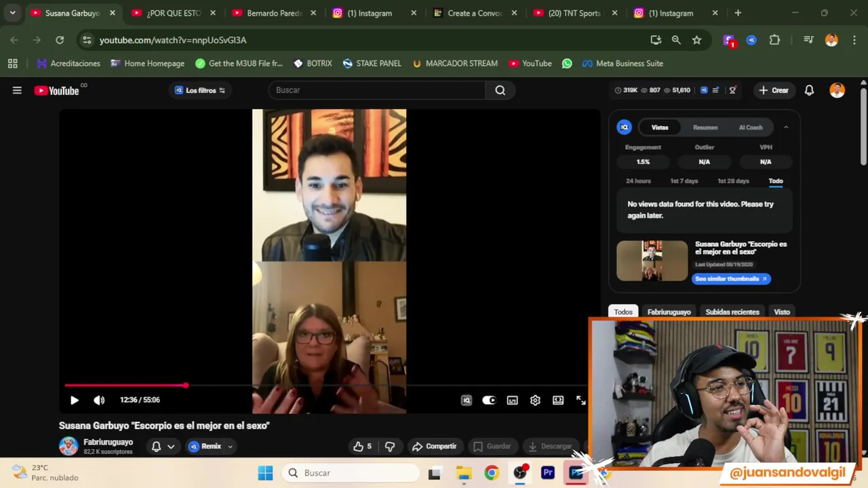This screenshot has width=868, height=488.
Task: Bookmark this page star icon
Action: click(x=696, y=40)
